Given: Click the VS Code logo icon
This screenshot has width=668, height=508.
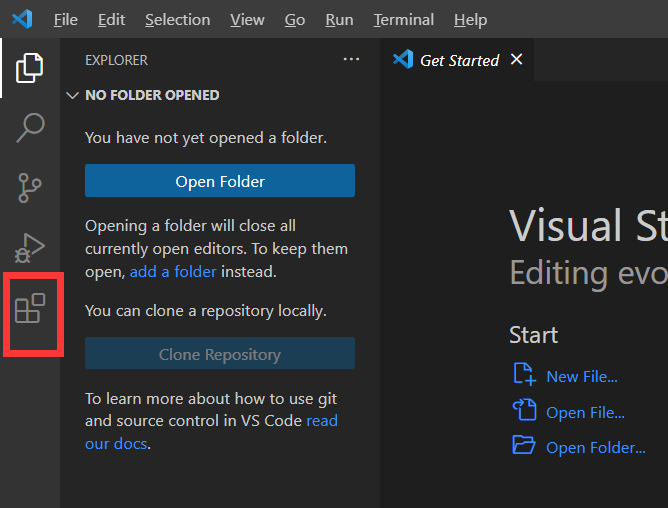Looking at the screenshot, I should 22,19.
